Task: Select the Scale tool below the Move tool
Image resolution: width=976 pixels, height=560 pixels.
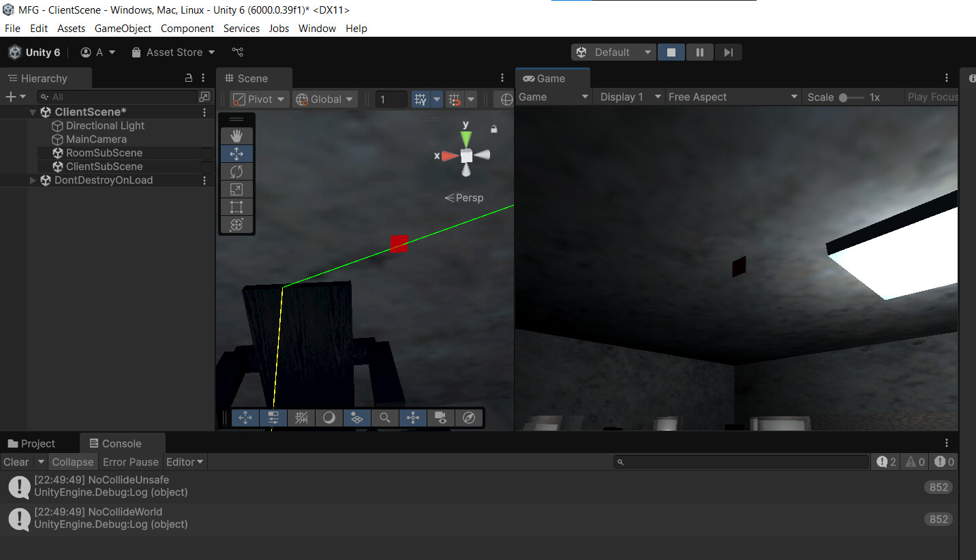Action: pyautogui.click(x=237, y=189)
